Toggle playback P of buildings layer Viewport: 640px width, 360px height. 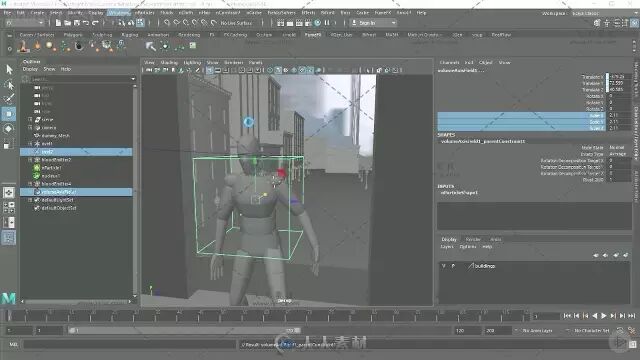[x=453, y=266]
